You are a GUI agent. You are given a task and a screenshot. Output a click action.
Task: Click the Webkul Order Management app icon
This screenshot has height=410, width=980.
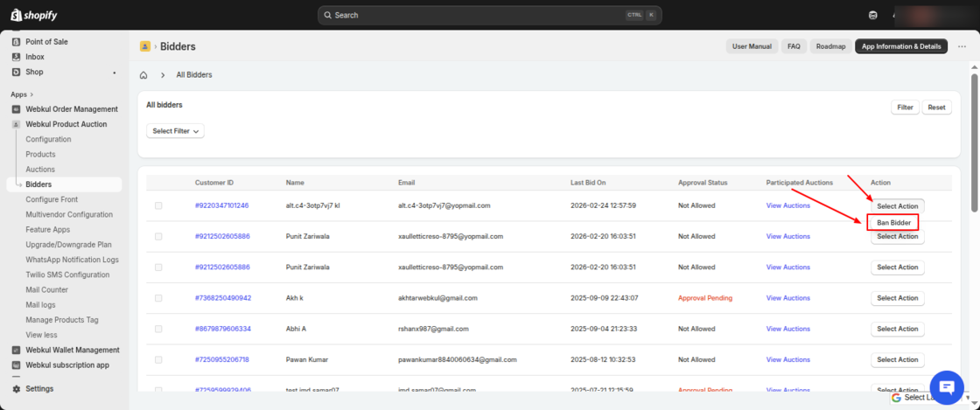(x=17, y=109)
